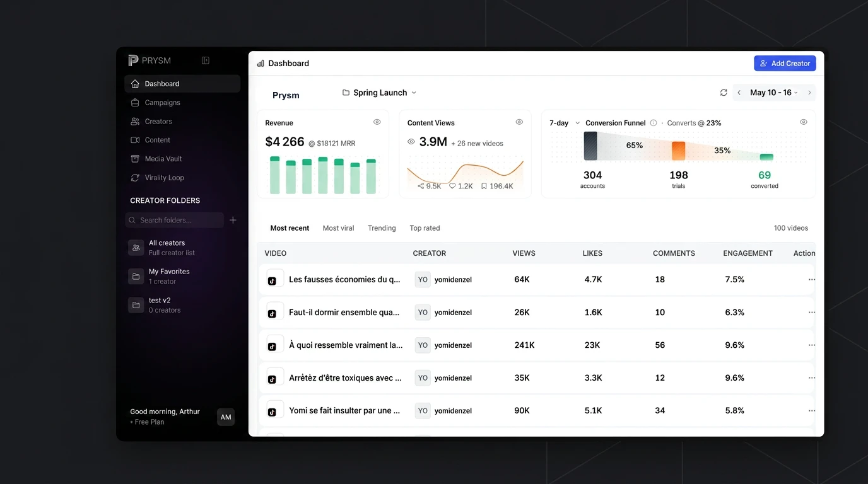Screen dimensions: 868x484
Task: Open the All creators full list
Action: 182,248
